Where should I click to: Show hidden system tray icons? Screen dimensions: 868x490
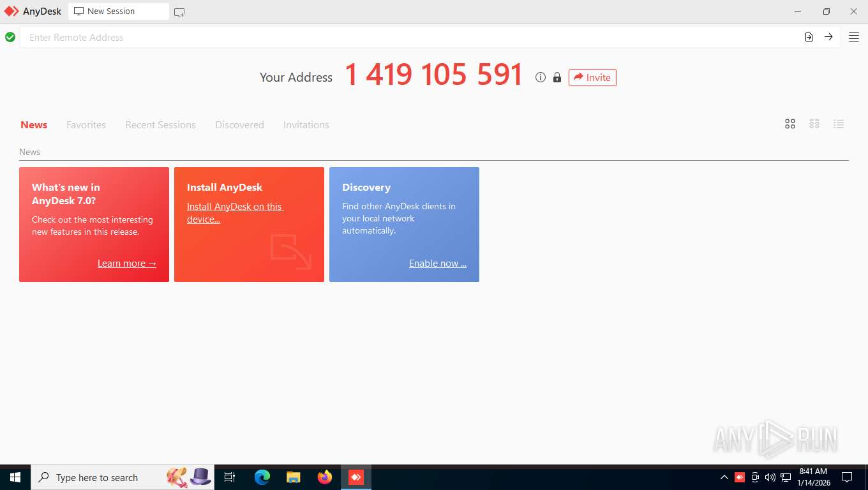pyautogui.click(x=724, y=477)
